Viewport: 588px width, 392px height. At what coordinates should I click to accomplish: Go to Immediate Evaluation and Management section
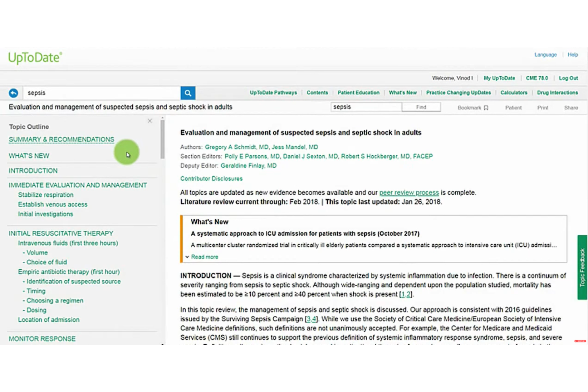(78, 185)
